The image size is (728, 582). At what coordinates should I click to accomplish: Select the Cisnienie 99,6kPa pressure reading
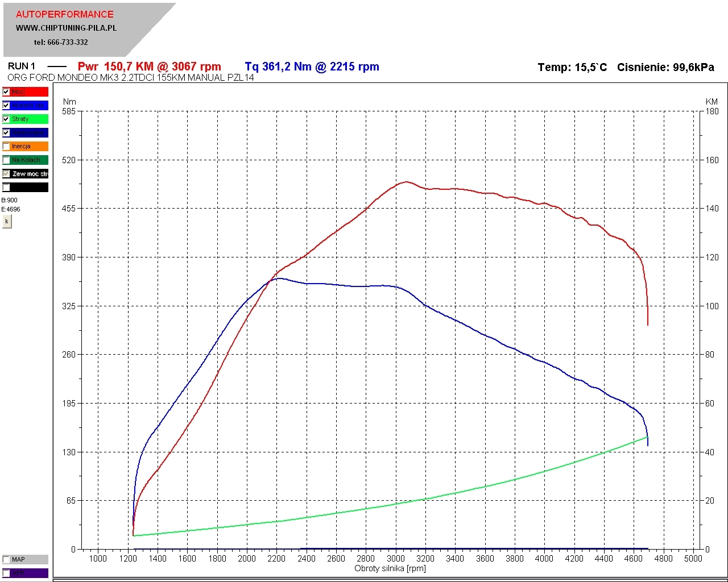pyautogui.click(x=665, y=68)
